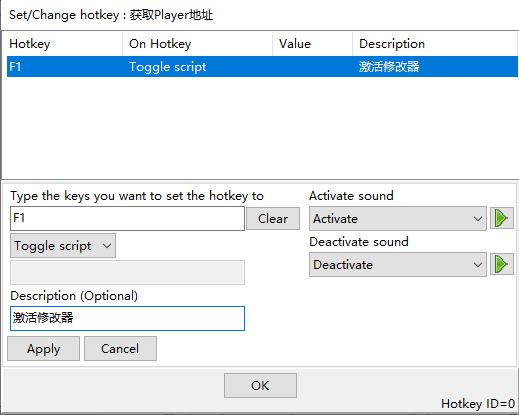Click the Apply button

click(44, 349)
